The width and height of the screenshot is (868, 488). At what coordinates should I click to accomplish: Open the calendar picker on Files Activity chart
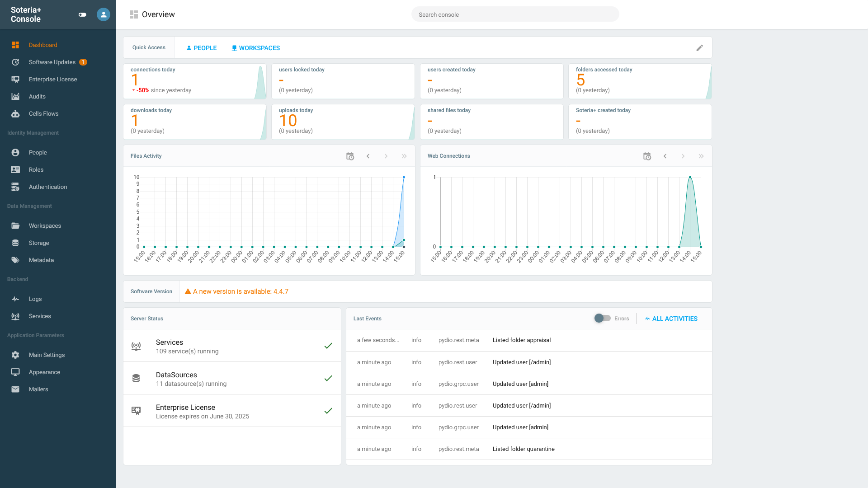pos(350,156)
